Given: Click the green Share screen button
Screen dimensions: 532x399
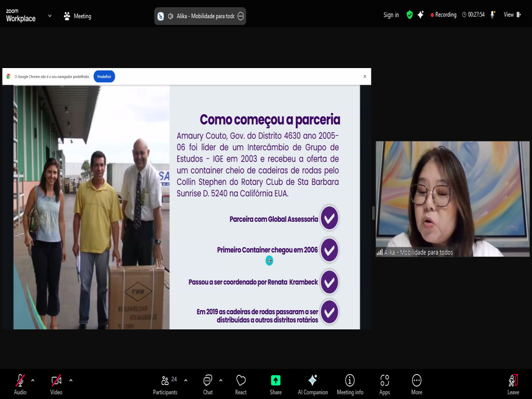Looking at the screenshot, I should (x=275, y=384).
